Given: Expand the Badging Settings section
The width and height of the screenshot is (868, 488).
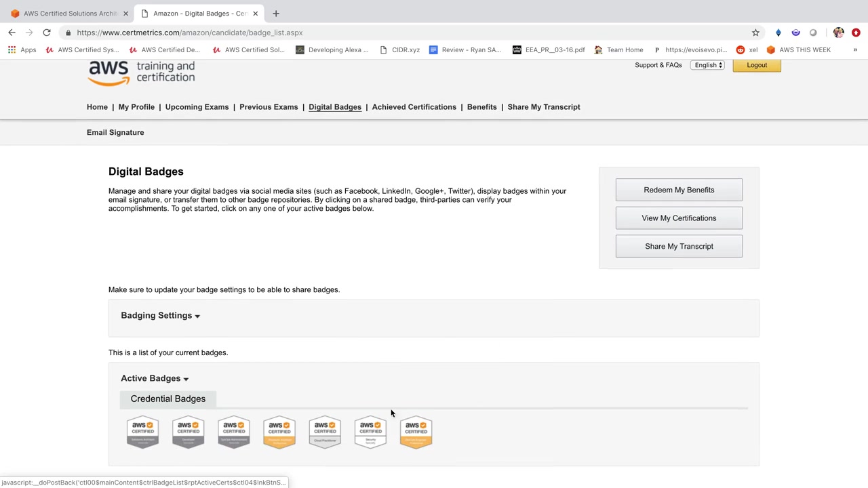Looking at the screenshot, I should coord(160,316).
